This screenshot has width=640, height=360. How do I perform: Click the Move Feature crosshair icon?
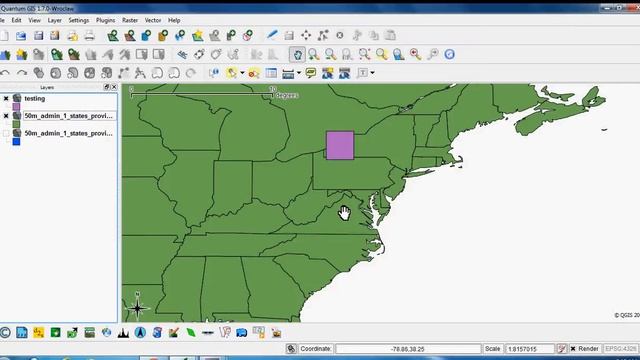(x=306, y=36)
